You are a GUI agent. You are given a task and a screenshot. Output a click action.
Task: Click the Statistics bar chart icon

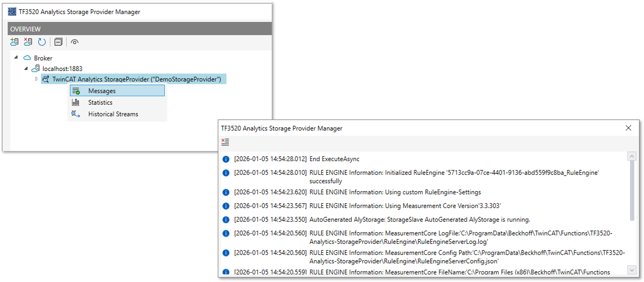coord(75,102)
